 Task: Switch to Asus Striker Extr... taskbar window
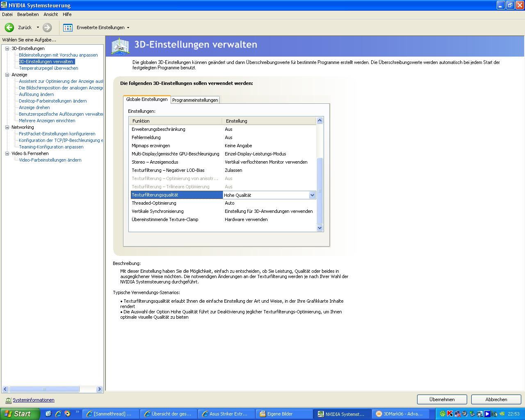(x=226, y=414)
